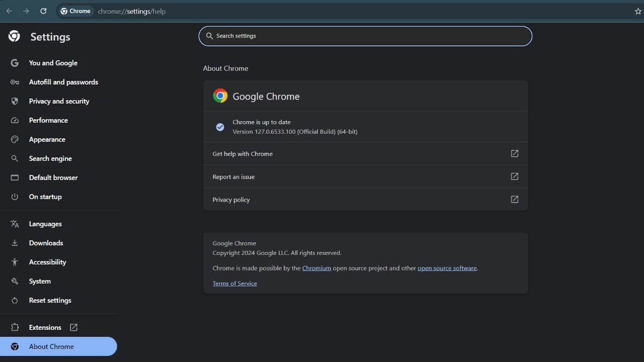
Task: Click the Accessibility person icon
Action: click(14, 262)
